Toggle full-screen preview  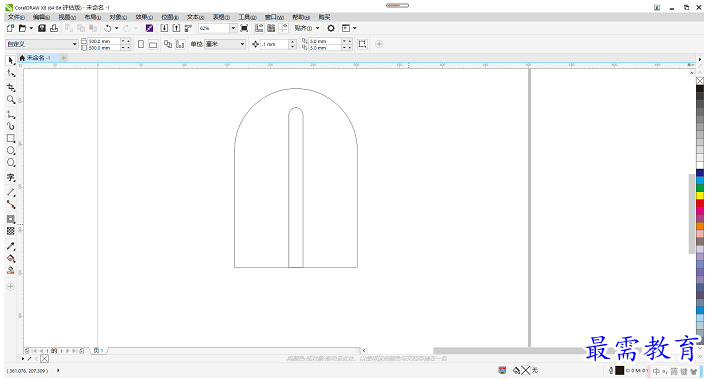coord(244,28)
